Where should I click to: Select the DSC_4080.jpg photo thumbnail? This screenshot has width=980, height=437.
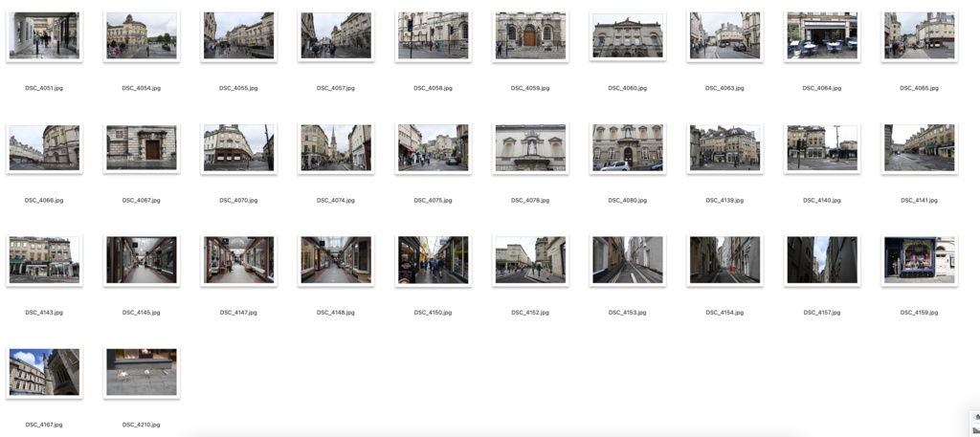628,148
